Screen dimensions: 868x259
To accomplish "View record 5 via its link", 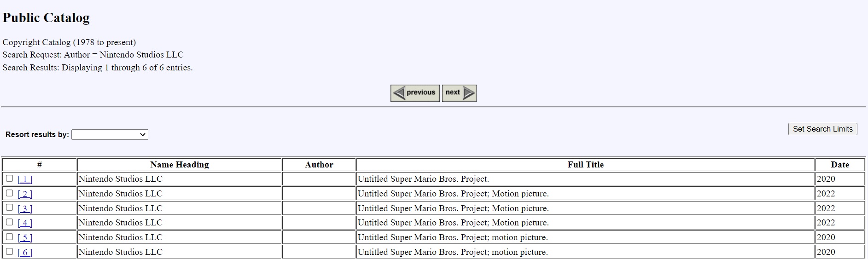I will click(x=25, y=238).
